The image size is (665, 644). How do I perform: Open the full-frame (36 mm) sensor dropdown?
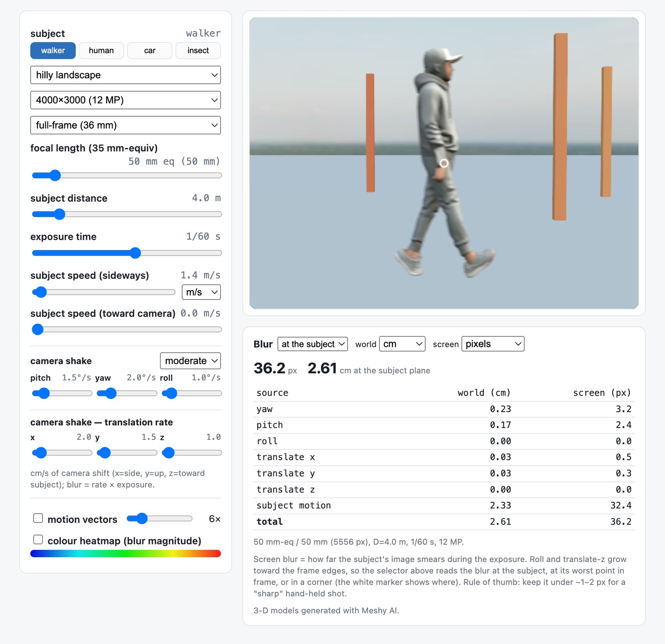point(125,125)
